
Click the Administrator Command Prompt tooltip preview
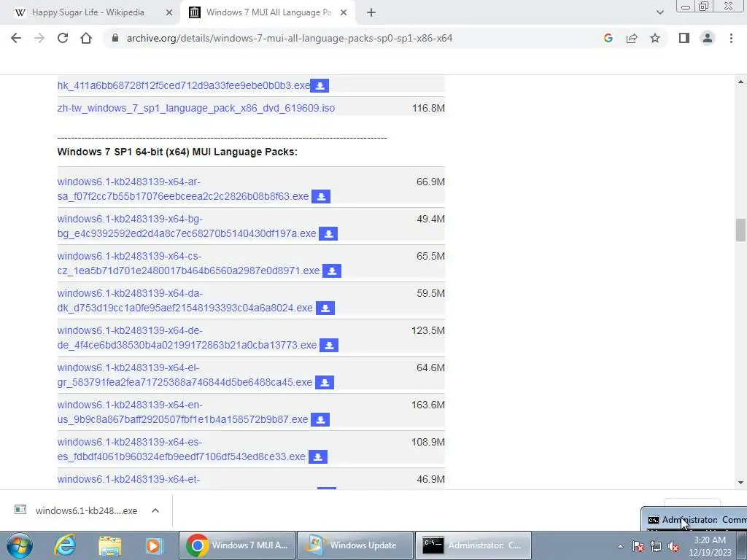(x=694, y=519)
